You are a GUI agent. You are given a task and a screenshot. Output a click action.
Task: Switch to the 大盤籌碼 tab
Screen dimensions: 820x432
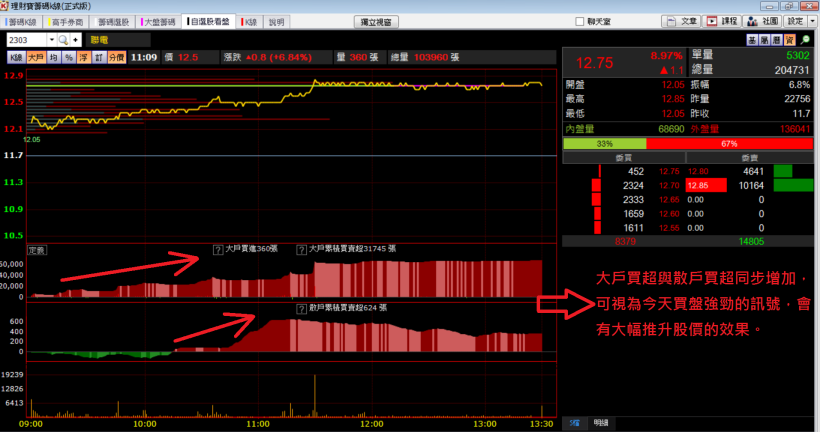point(160,21)
